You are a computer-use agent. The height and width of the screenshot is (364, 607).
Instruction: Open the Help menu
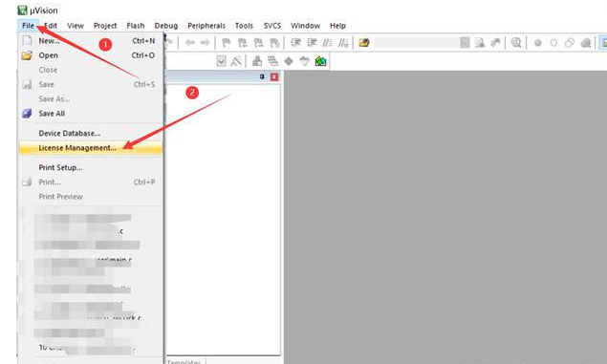[x=337, y=26]
